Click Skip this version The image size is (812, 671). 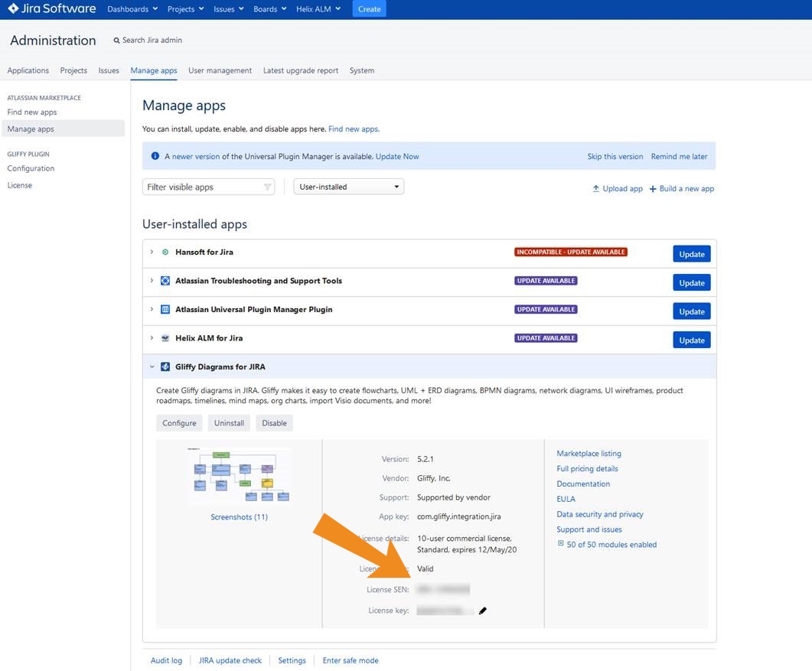click(615, 156)
